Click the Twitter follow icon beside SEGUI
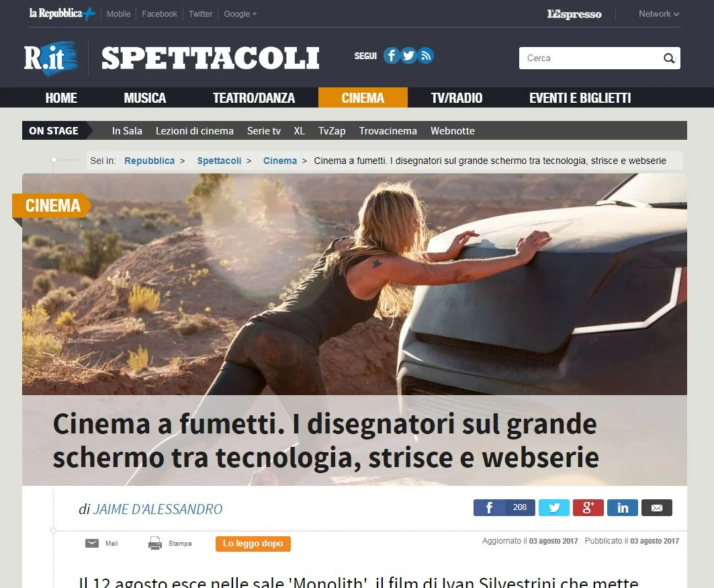Screen dimensions: 714x588 click(408, 56)
